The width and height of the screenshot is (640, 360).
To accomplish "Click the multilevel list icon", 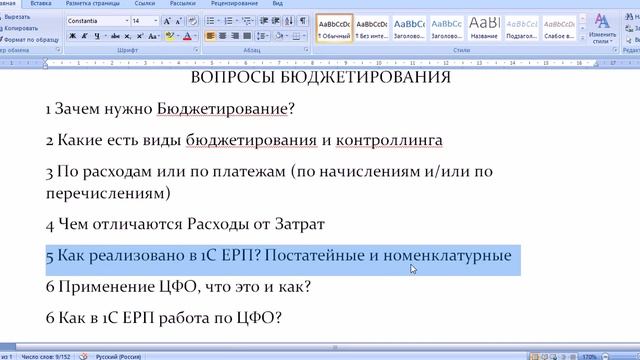I will pyautogui.click(x=246, y=21).
